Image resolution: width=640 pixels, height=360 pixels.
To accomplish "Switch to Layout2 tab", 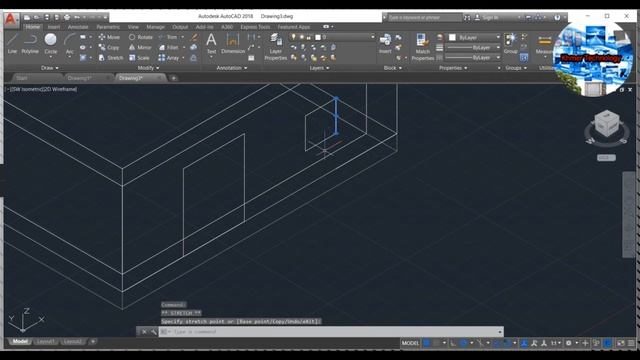I will coord(73,342).
